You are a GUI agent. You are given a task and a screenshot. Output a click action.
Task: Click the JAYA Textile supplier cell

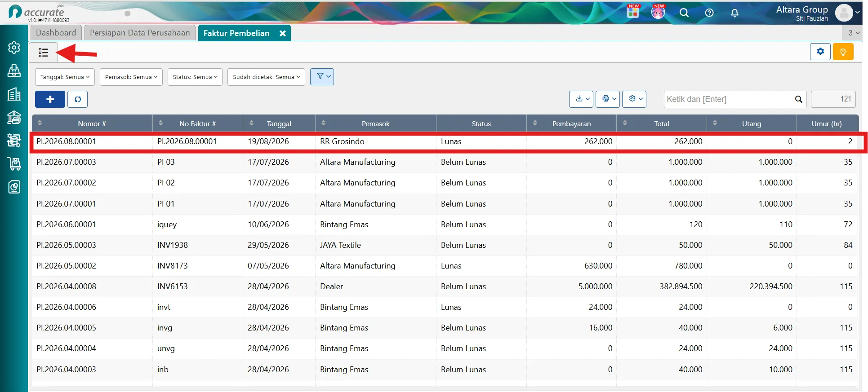[340, 245]
